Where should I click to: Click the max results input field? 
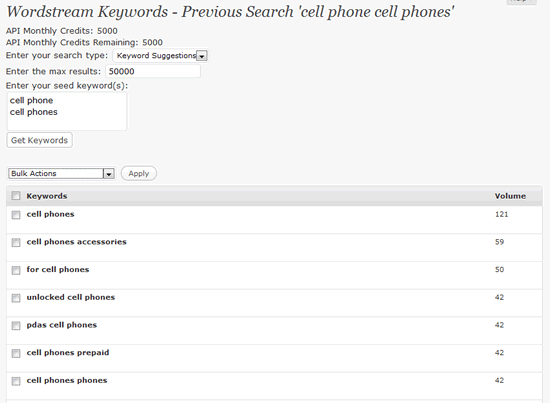pyautogui.click(x=153, y=71)
